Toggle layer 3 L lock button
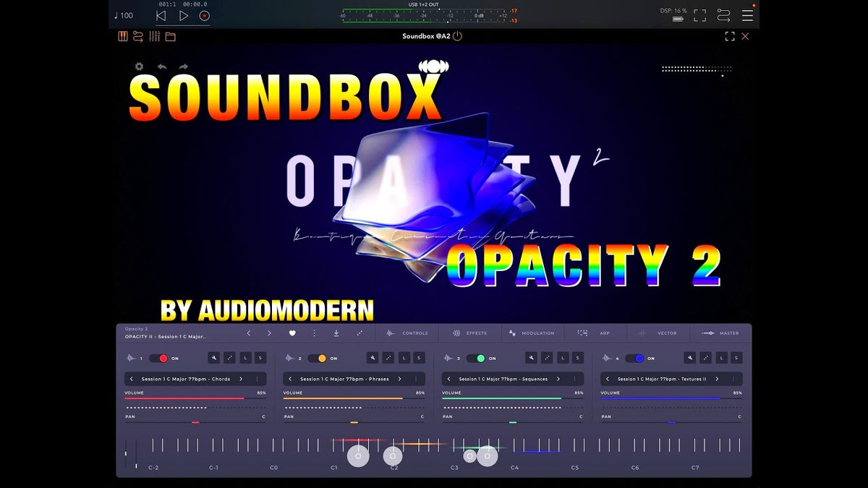Viewport: 868px width, 488px height. click(x=563, y=358)
